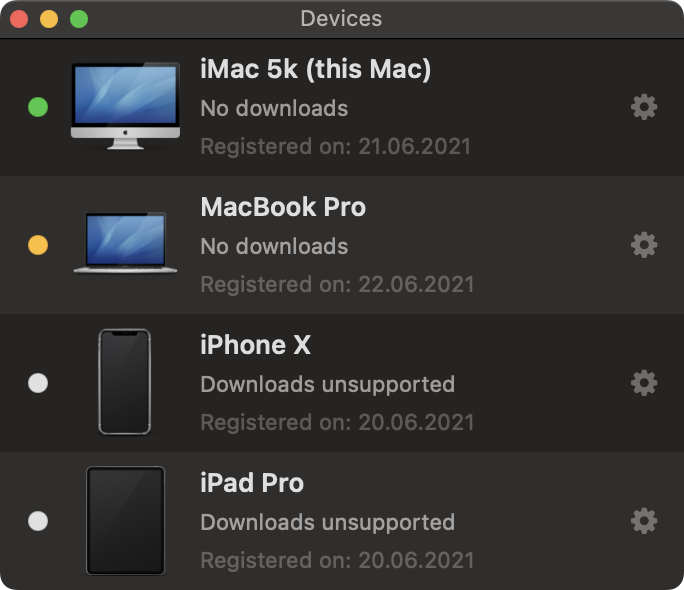Open settings gear for MacBook Pro

pyautogui.click(x=644, y=245)
